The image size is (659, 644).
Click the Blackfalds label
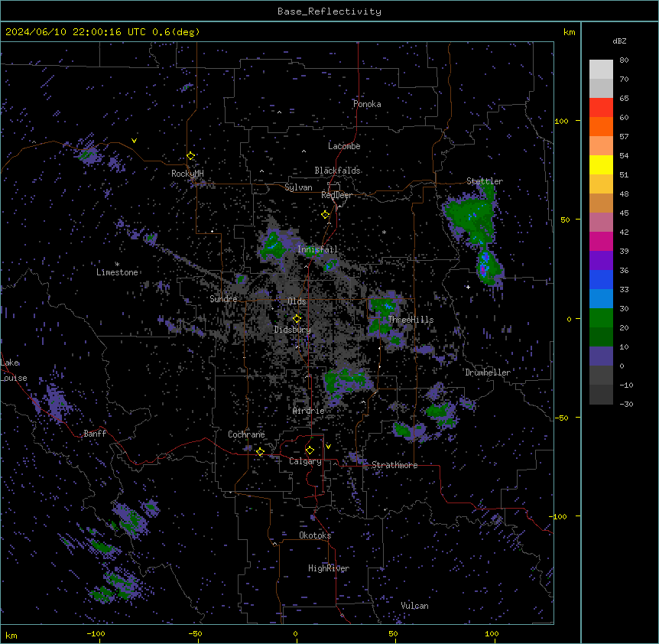337,171
